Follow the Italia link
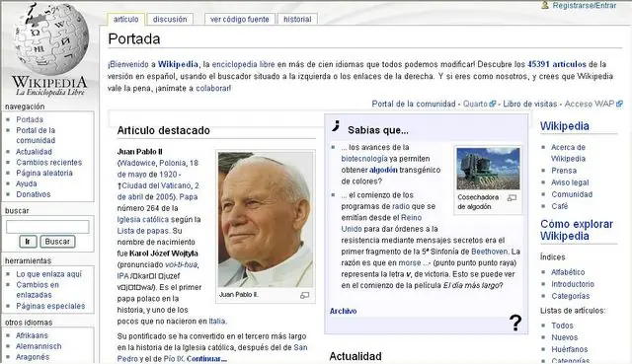This screenshot has height=364, width=632. 217,322
